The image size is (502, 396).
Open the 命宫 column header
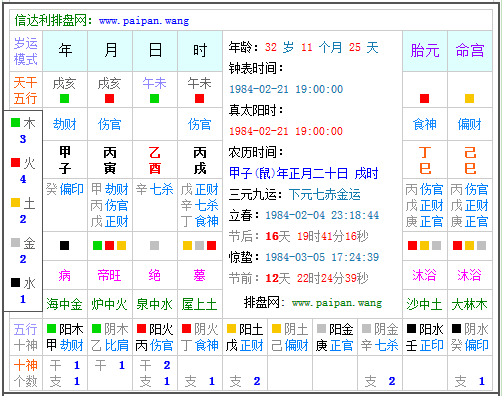point(470,51)
